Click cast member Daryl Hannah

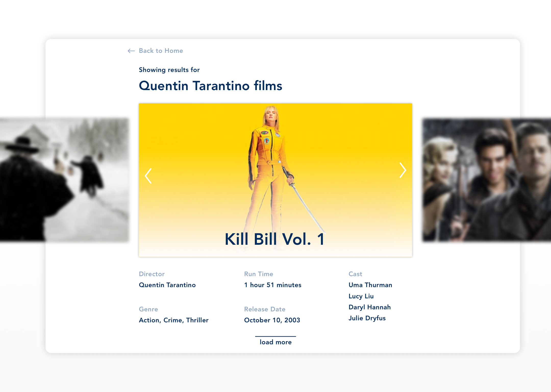[370, 307]
